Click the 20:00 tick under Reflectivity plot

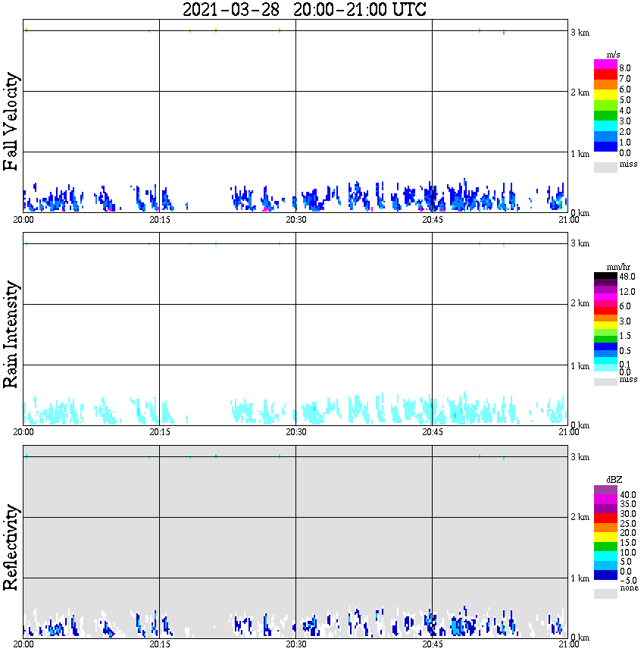coord(23,644)
